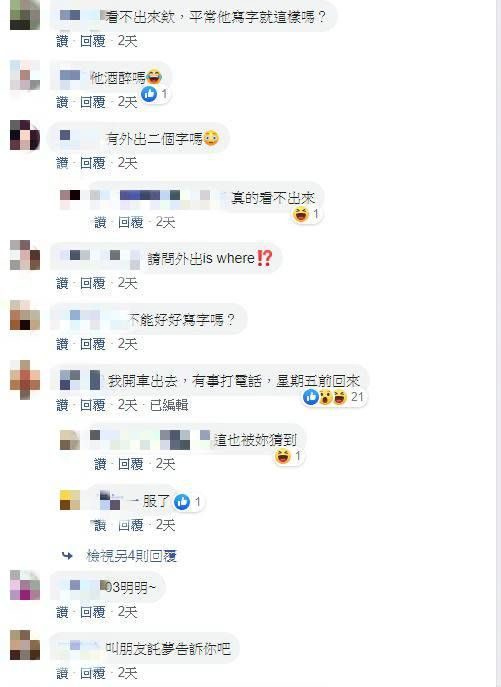501x687 pixels.
Task: Open 已編輯 edit history on 我開車出去 comment
Action: coord(169,405)
